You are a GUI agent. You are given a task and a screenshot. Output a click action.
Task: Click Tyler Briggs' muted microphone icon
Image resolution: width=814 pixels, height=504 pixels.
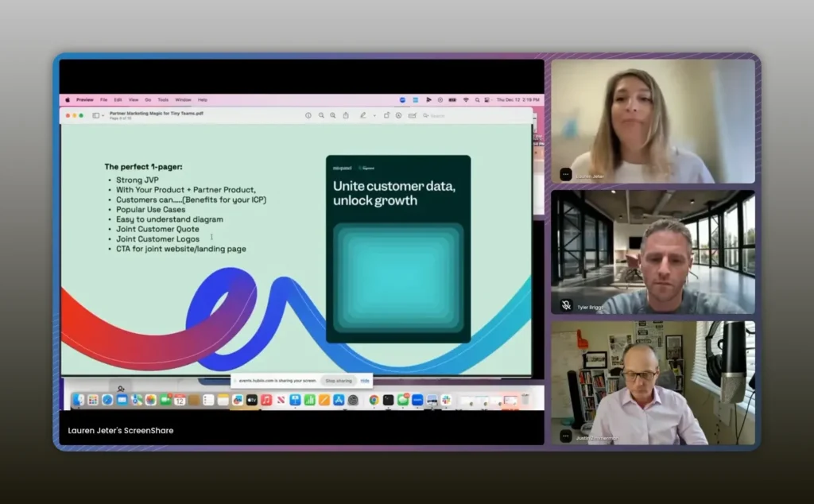point(566,305)
